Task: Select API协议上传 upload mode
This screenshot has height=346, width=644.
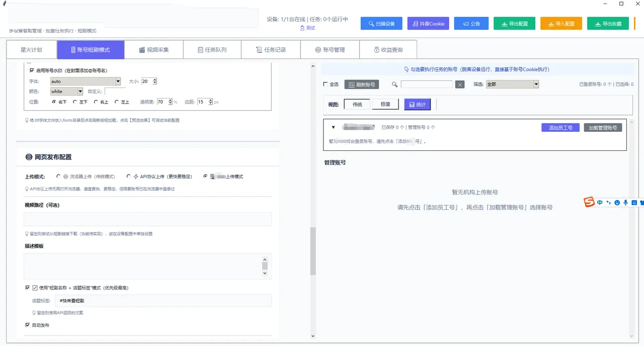Action: pos(129,177)
